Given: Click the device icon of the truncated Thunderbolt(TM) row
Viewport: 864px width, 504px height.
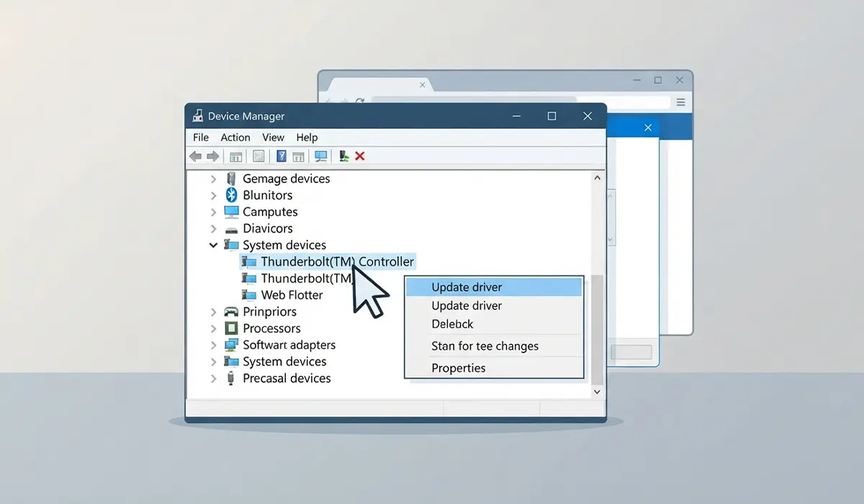Looking at the screenshot, I should coord(249,278).
